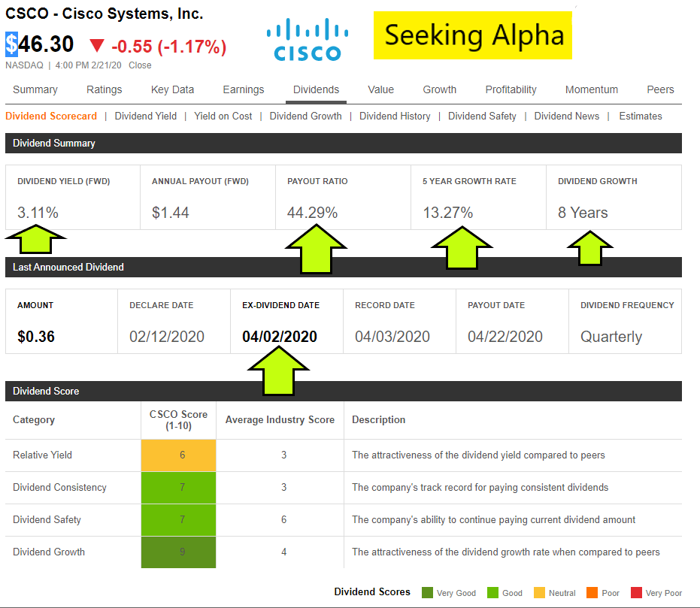Go to the Earnings tab
The width and height of the screenshot is (700, 608).
tap(244, 89)
